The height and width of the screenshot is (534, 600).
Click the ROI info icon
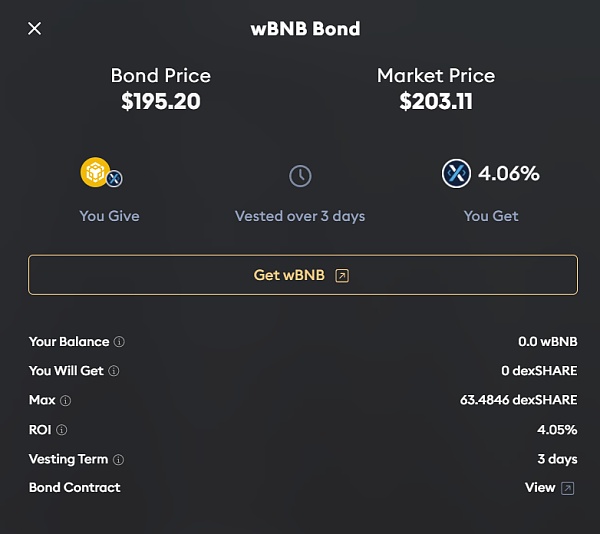62,430
